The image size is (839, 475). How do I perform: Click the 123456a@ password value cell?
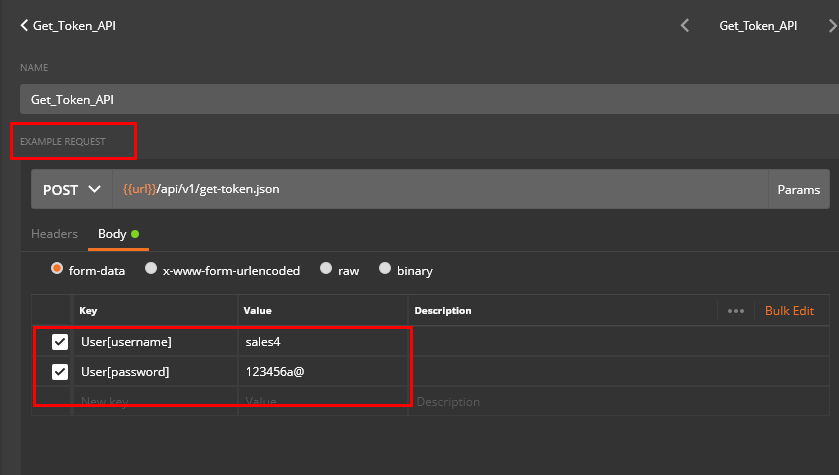tap(322, 372)
